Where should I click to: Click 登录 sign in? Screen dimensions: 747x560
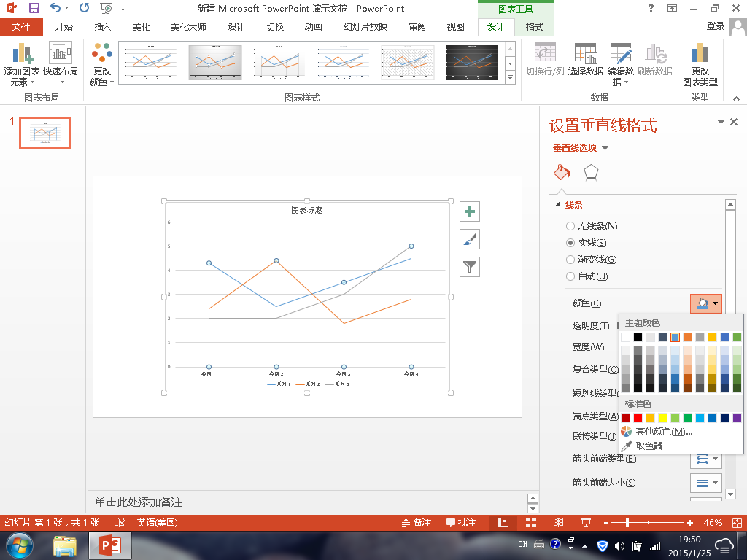pos(715,26)
